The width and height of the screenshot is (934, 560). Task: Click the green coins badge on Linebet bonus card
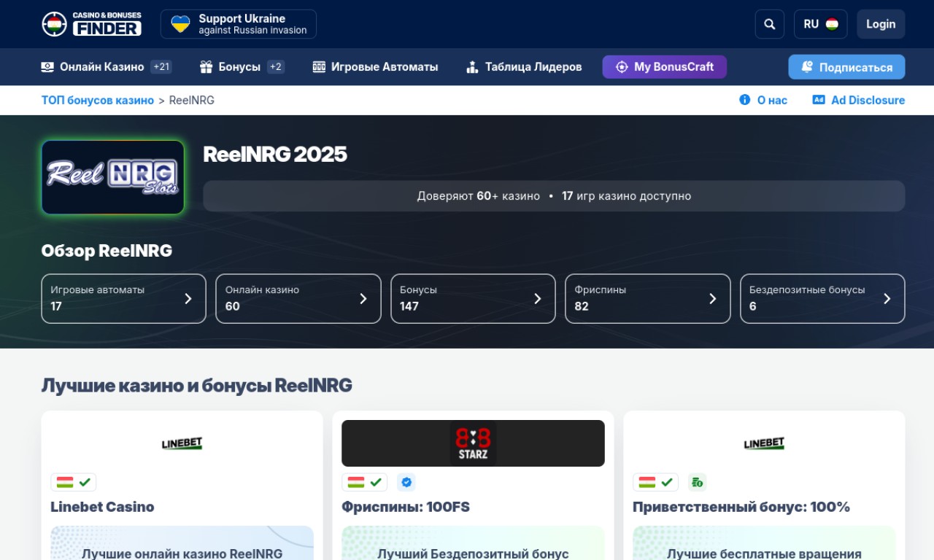(x=697, y=482)
